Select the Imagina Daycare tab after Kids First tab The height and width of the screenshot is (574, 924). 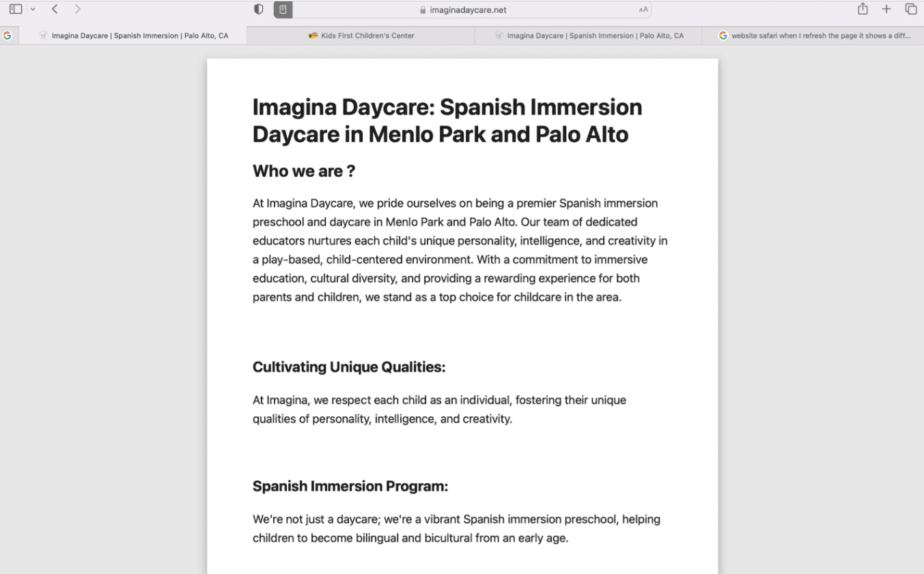click(588, 35)
